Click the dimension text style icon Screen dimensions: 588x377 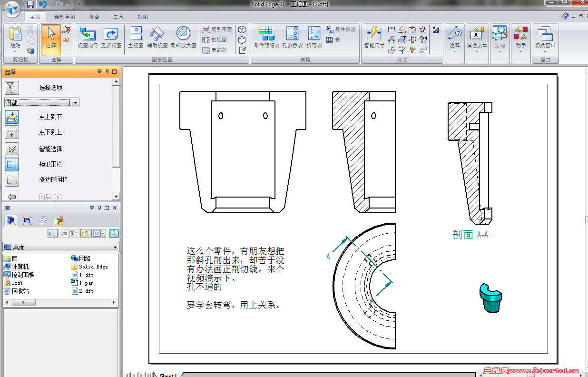(436, 30)
